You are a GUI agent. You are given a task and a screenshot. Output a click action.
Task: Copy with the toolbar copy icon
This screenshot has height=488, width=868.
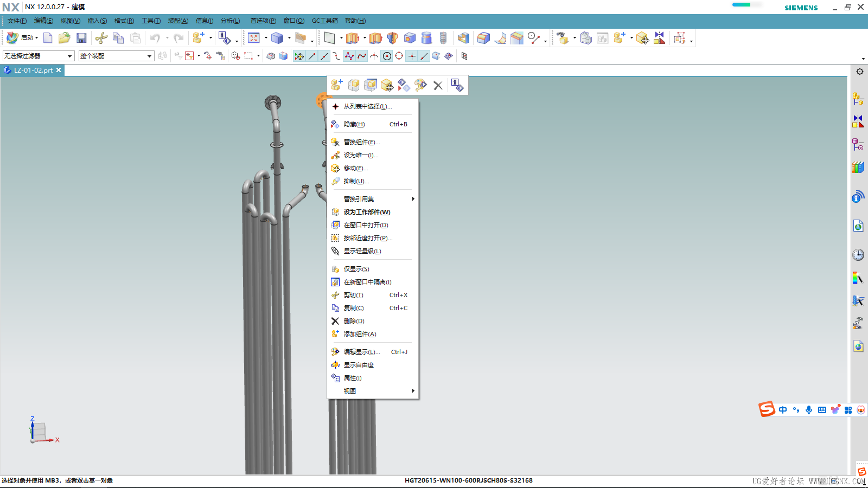click(118, 38)
